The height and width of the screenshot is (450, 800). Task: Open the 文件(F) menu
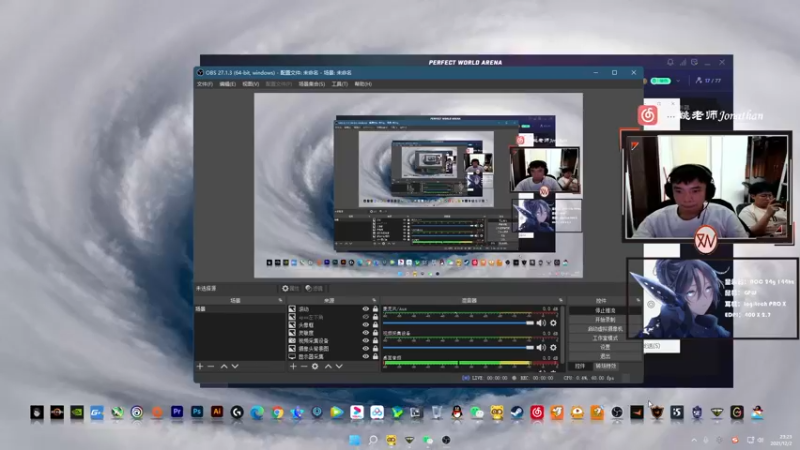coord(205,84)
